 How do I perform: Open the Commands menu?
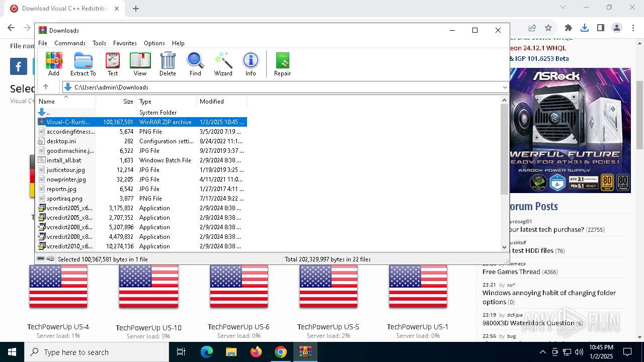point(70,43)
